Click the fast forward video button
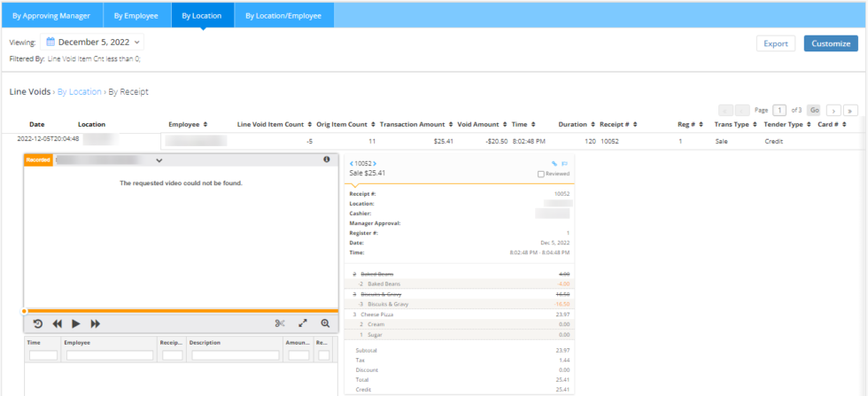Screen dimensions: 868x396 (x=96, y=324)
